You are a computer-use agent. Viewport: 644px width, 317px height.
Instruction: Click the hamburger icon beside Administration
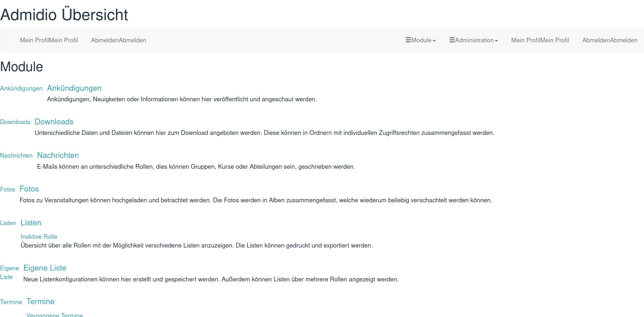pyautogui.click(x=452, y=40)
